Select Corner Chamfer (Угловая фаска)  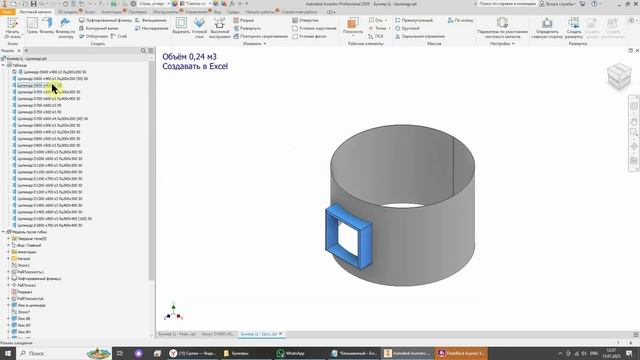click(309, 36)
